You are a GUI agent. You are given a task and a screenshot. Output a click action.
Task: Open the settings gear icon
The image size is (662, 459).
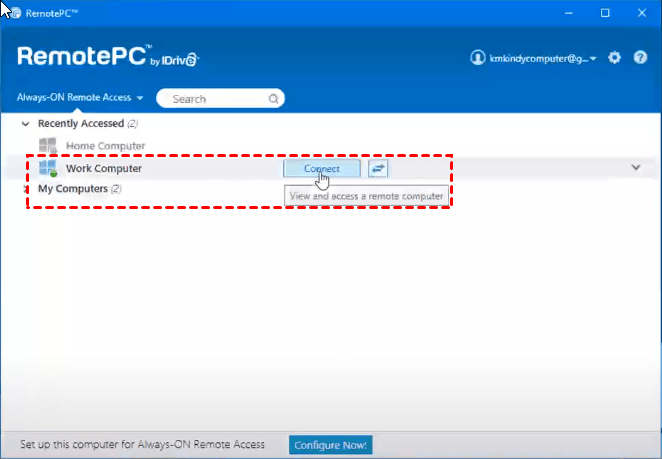coord(614,57)
